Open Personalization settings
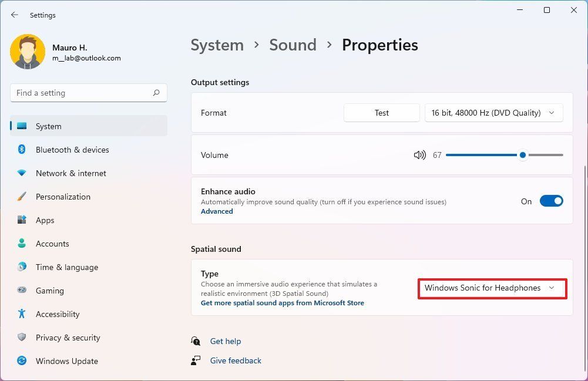This screenshot has height=381, width=588. 63,197
